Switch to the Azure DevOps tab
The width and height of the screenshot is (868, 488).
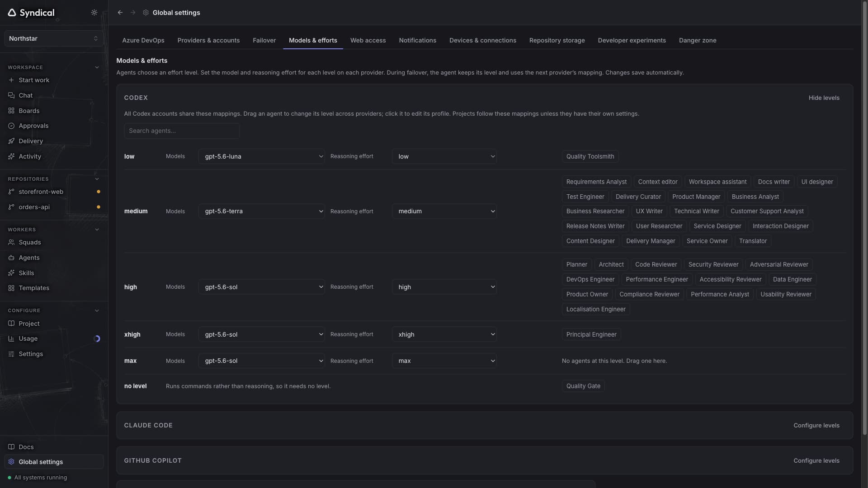(143, 40)
